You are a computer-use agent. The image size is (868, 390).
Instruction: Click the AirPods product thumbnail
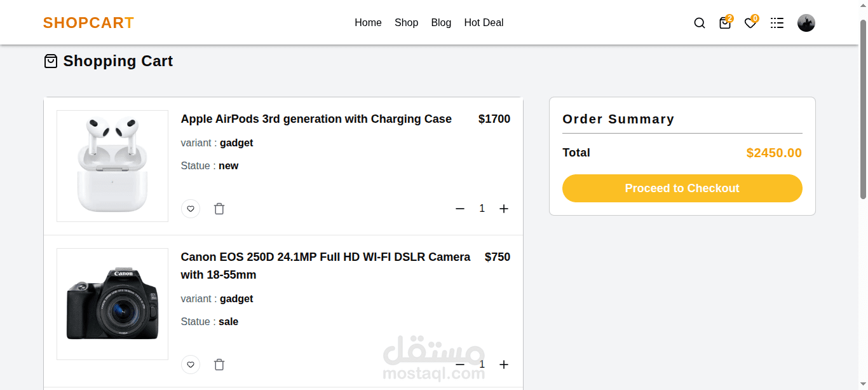(112, 166)
